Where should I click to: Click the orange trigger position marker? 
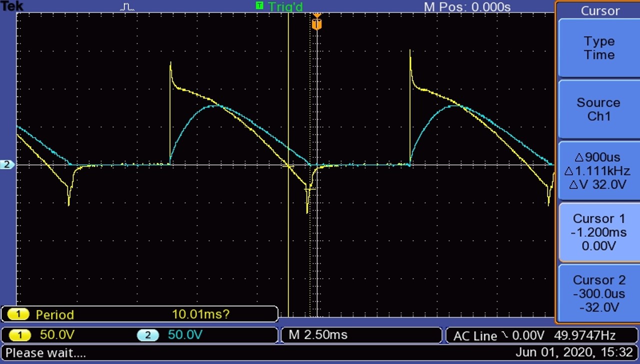coord(316,24)
